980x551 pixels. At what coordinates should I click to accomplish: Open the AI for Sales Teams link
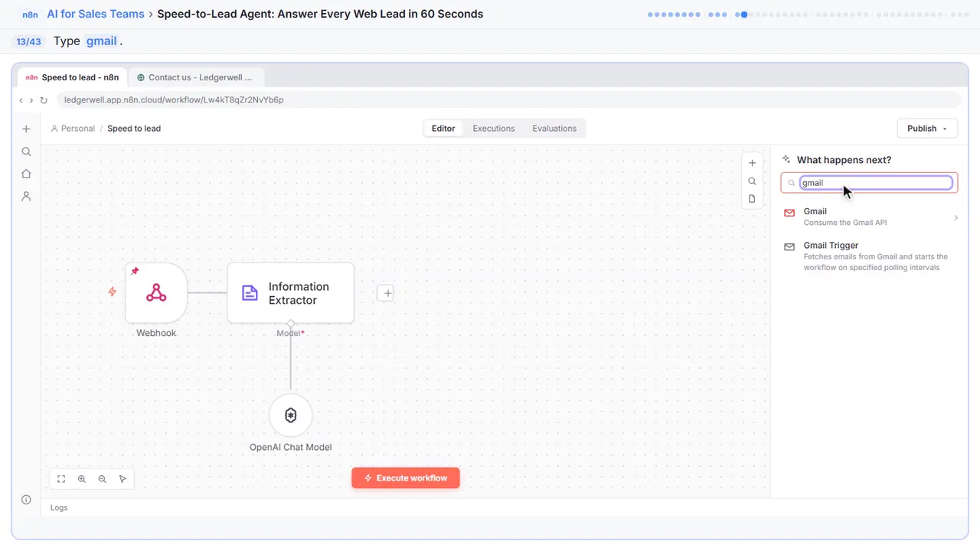[x=96, y=14]
